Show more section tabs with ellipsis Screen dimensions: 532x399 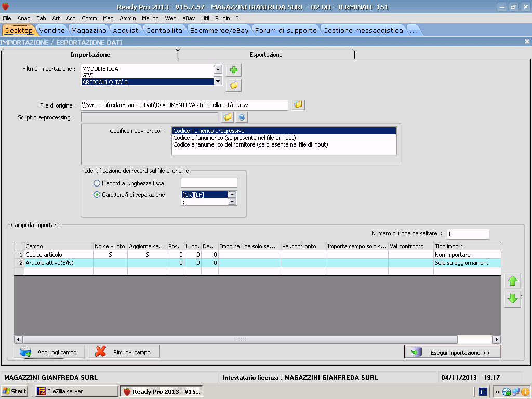[x=413, y=30]
